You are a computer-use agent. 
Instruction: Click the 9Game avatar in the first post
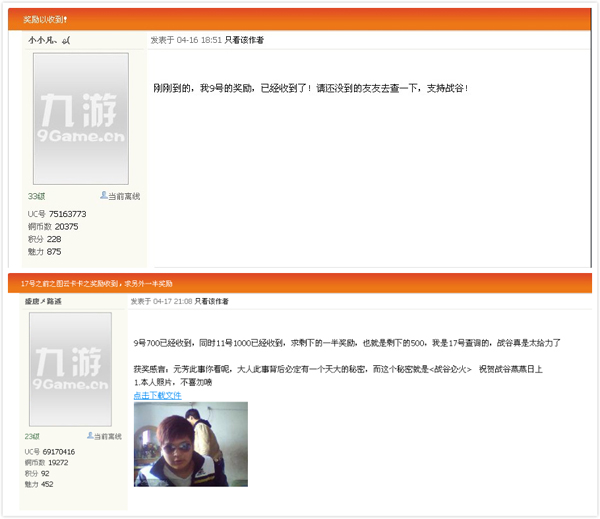click(x=80, y=118)
